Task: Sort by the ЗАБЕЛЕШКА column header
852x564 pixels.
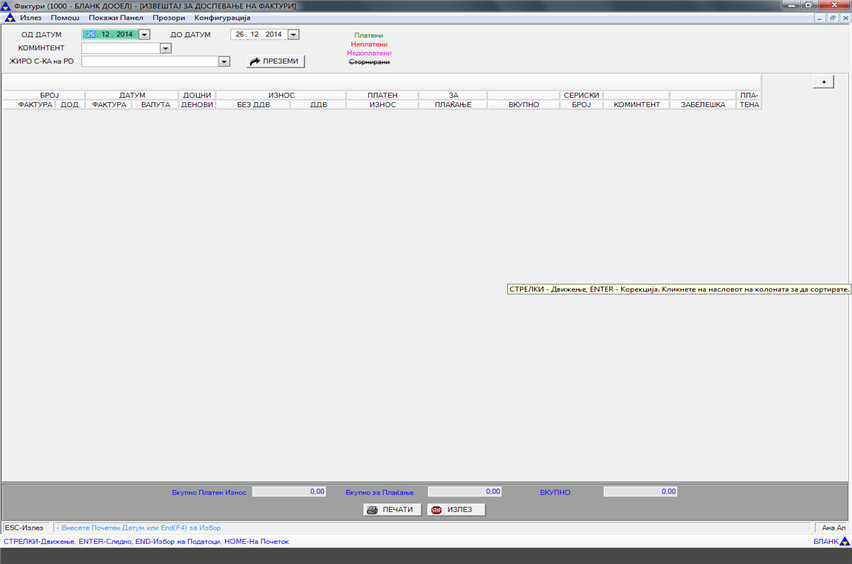Action: [x=703, y=104]
